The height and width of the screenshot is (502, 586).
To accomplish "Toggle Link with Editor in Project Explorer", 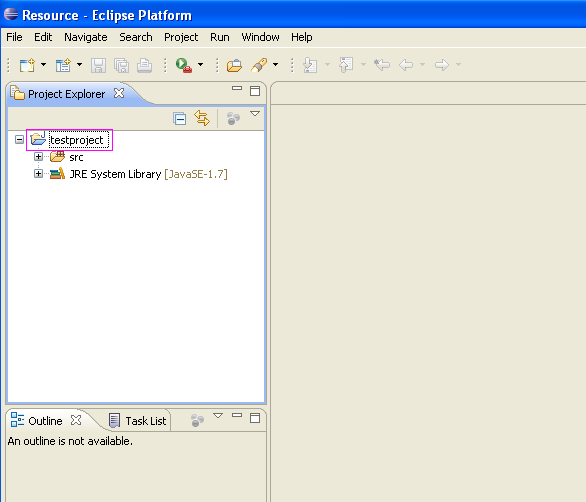I will (x=202, y=118).
